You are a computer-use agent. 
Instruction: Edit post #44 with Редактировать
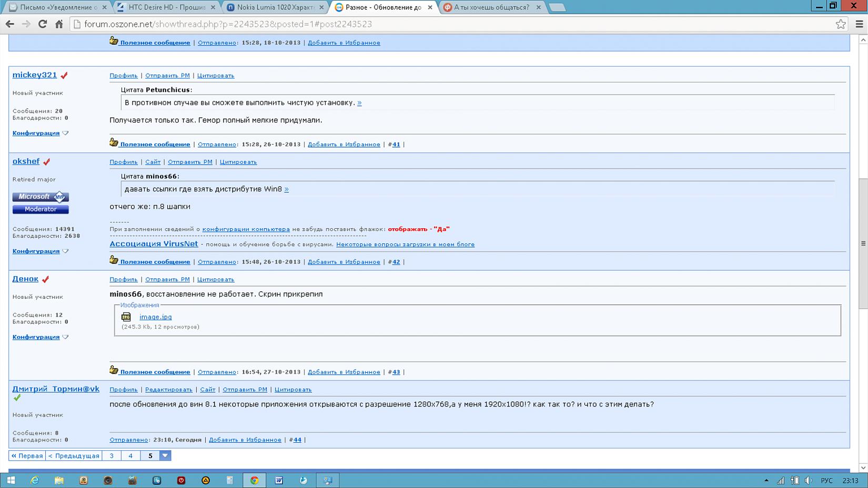[x=169, y=390]
